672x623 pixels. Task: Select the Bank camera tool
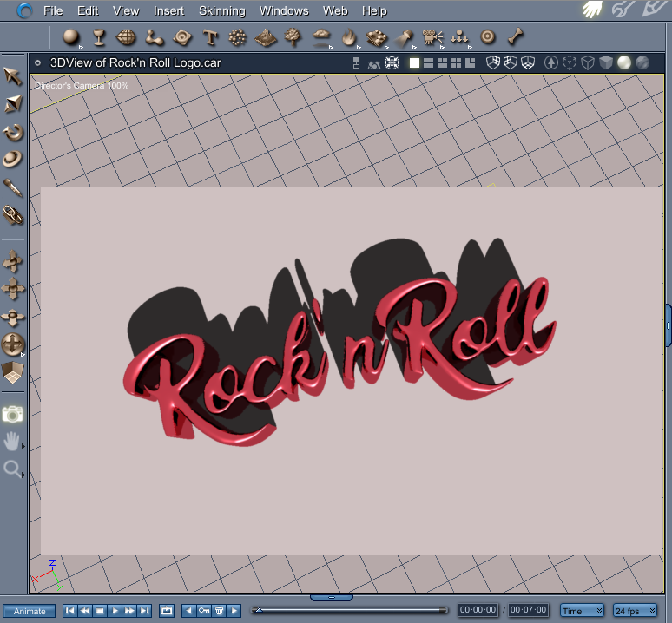click(13, 318)
